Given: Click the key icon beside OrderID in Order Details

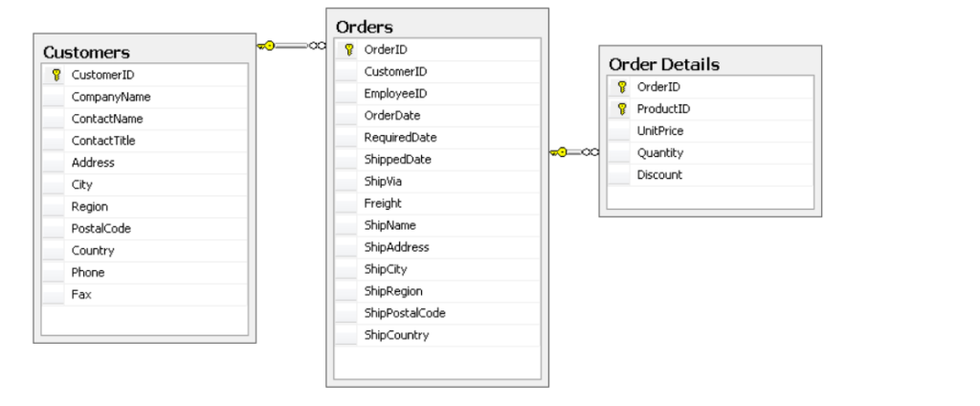Looking at the screenshot, I should point(621,87).
